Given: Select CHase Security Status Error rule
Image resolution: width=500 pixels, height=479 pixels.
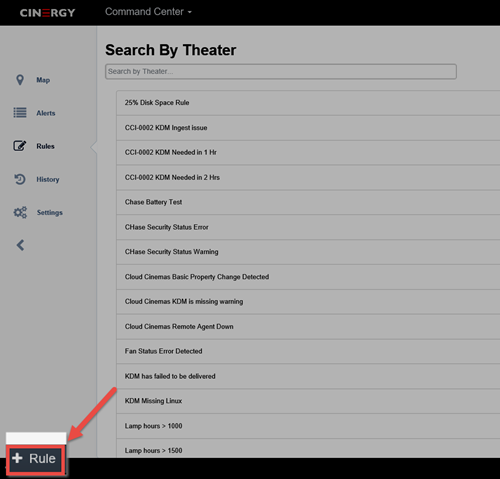Looking at the screenshot, I should (308, 227).
